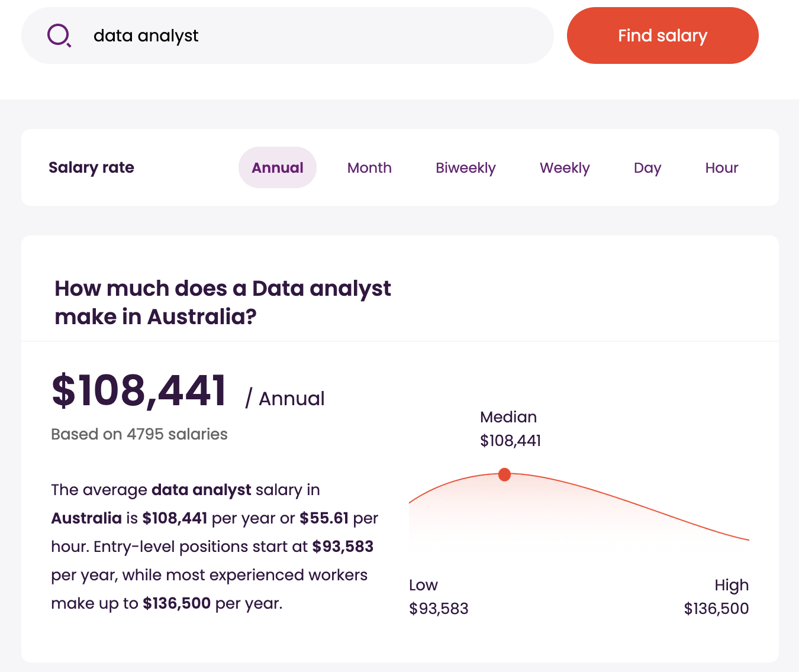This screenshot has width=799, height=672.
Task: Click the Salary rate label
Action: (91, 167)
